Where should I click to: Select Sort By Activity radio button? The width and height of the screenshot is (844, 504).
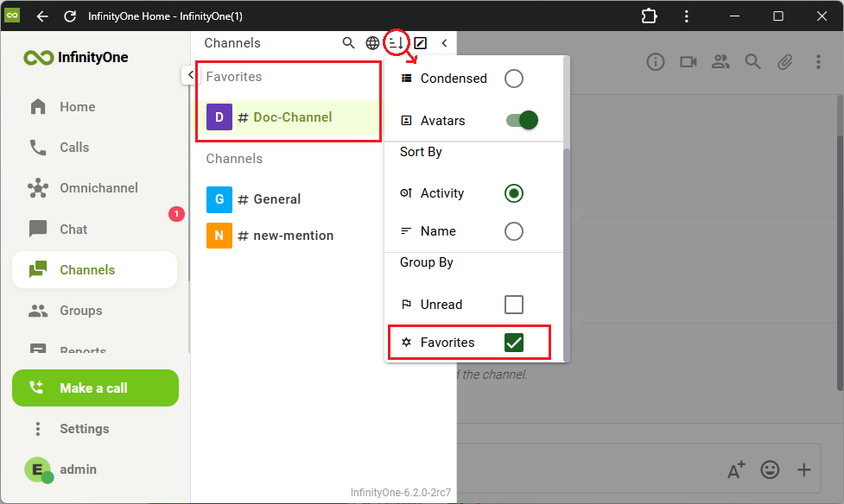pos(513,193)
